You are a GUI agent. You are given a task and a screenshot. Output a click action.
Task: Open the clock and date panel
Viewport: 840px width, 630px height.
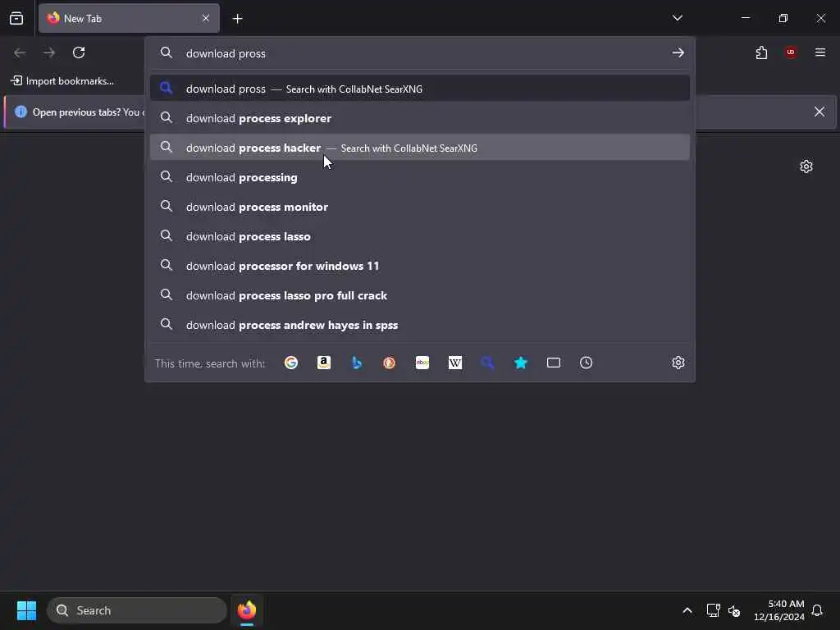(x=779, y=610)
